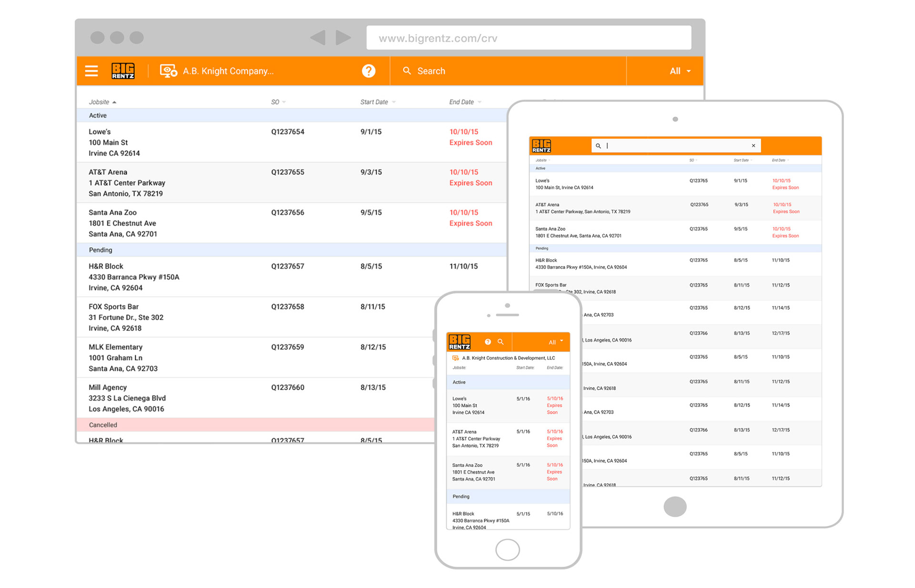Sort by Start Date column on desktop
The image size is (915, 588).
pos(378,102)
